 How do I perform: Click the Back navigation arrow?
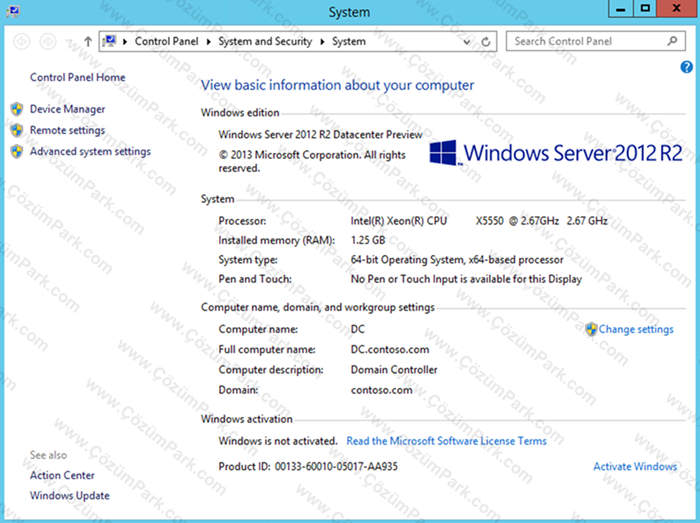pyautogui.click(x=21, y=42)
